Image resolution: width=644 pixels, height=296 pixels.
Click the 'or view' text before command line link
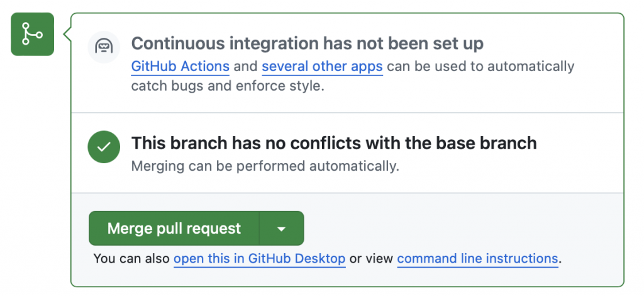371,259
